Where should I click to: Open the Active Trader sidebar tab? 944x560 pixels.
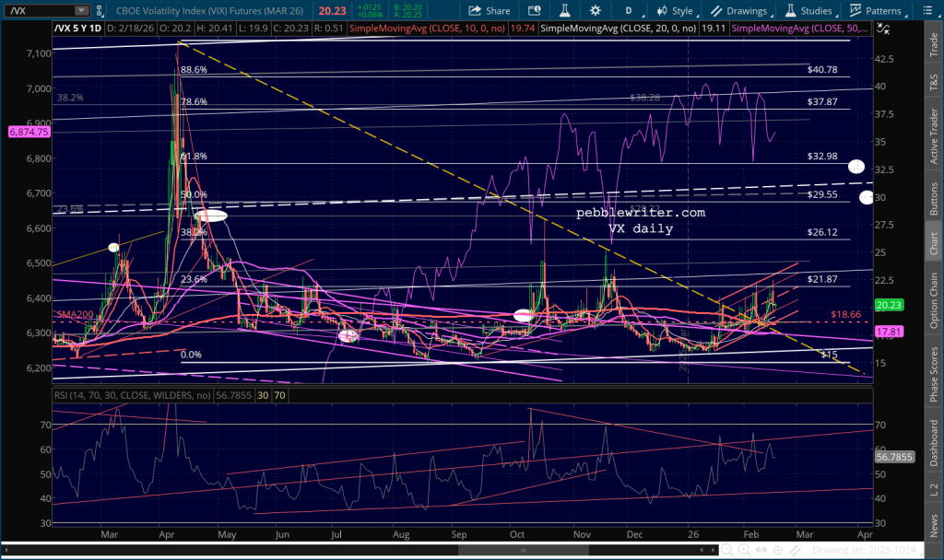coord(934,131)
